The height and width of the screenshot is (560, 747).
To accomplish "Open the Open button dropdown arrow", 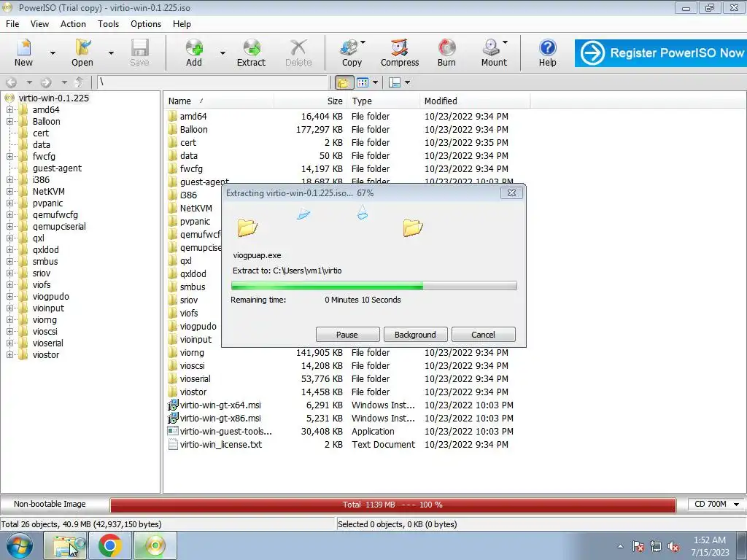I will tap(111, 53).
